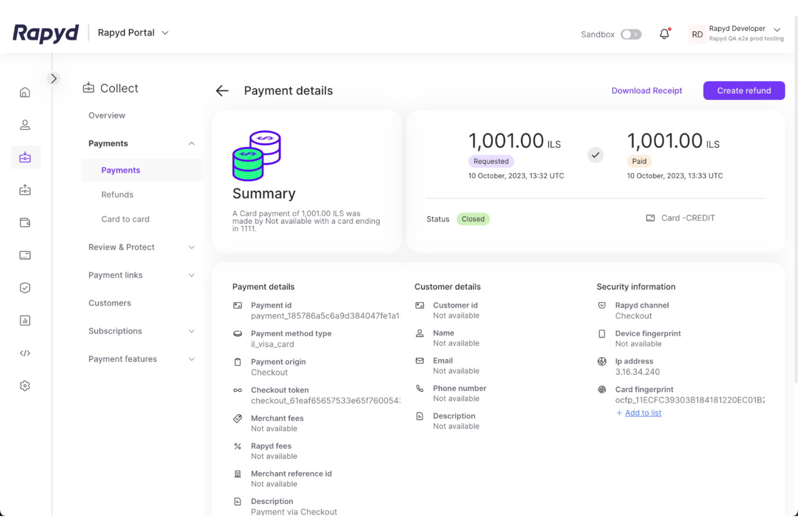Open the Card to card submenu item
Image resolution: width=798 pixels, height=532 pixels.
tap(125, 219)
